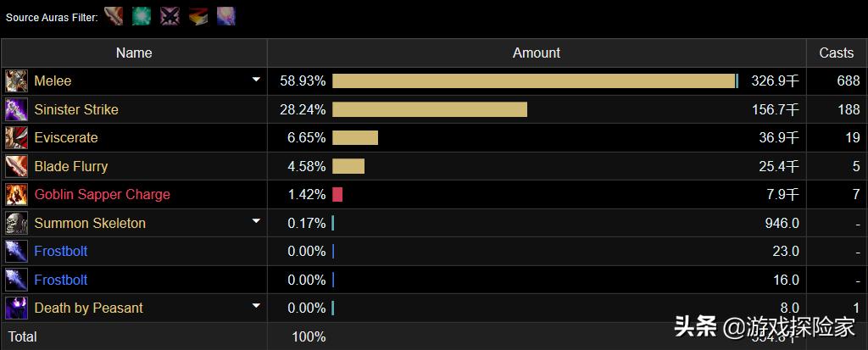Toggle the first aura filter icon

coord(114,16)
